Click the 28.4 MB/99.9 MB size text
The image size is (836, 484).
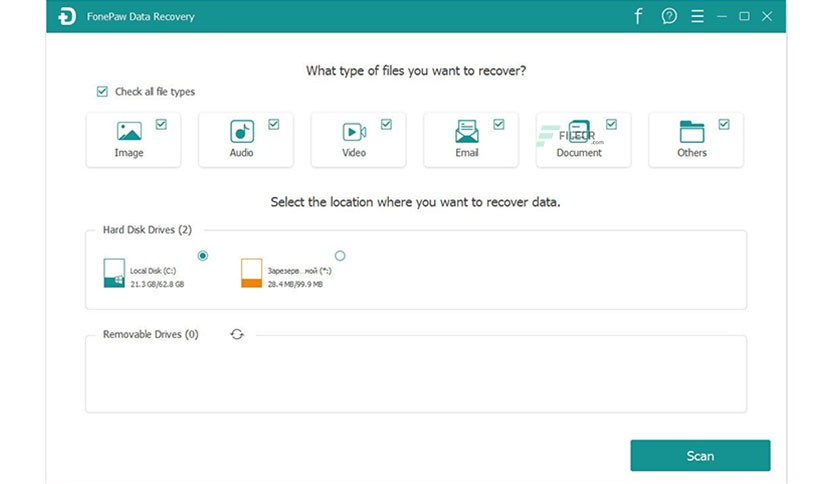(295, 284)
